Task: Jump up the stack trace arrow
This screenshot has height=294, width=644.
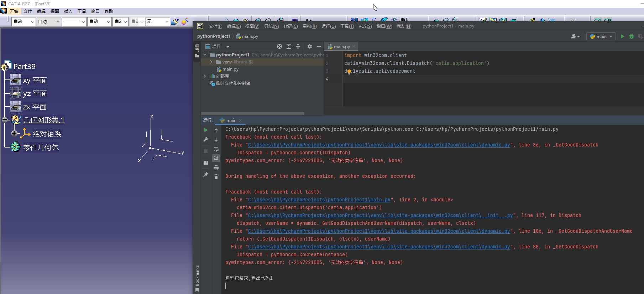Action: pyautogui.click(x=216, y=130)
